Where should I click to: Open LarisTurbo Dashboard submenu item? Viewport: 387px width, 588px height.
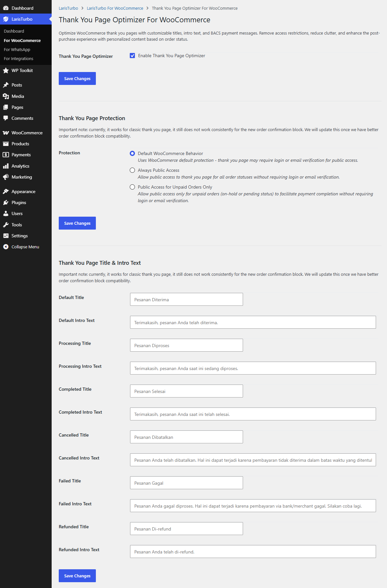coord(14,31)
